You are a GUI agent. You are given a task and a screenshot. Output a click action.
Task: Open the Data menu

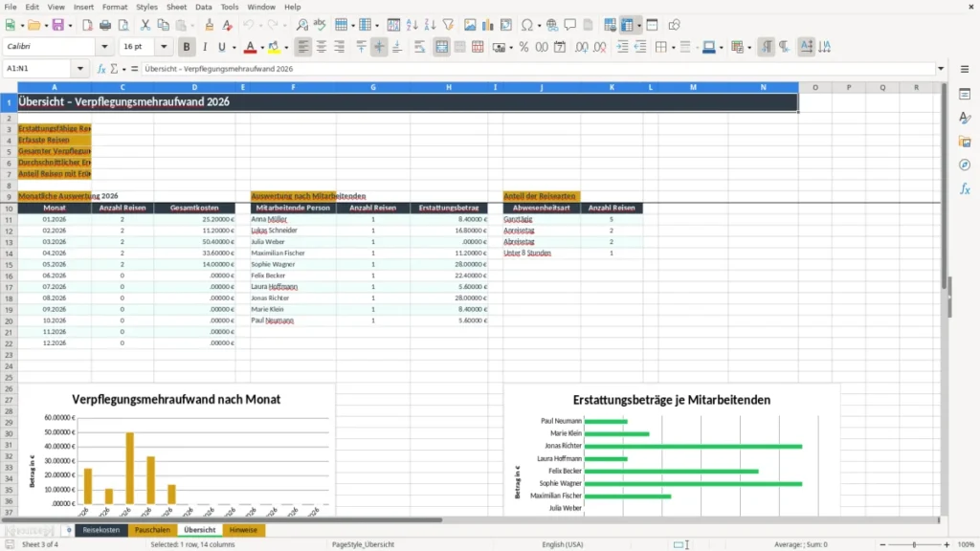pos(203,7)
